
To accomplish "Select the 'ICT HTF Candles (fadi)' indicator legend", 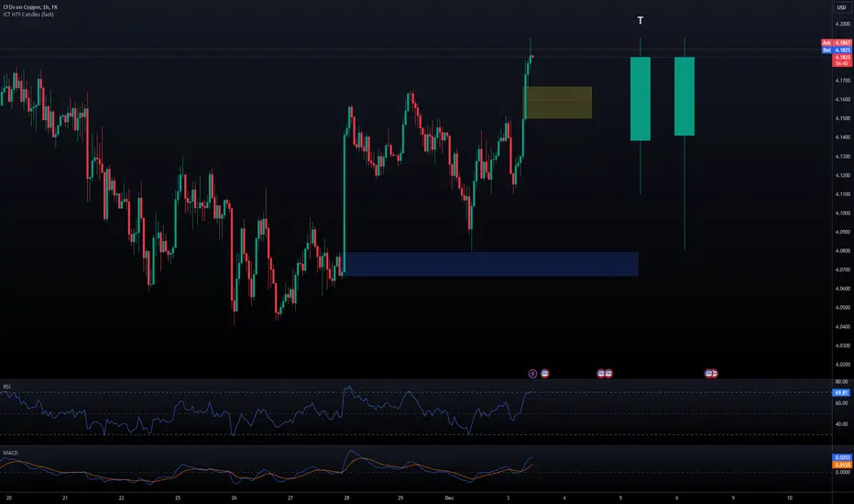I will coord(28,14).
